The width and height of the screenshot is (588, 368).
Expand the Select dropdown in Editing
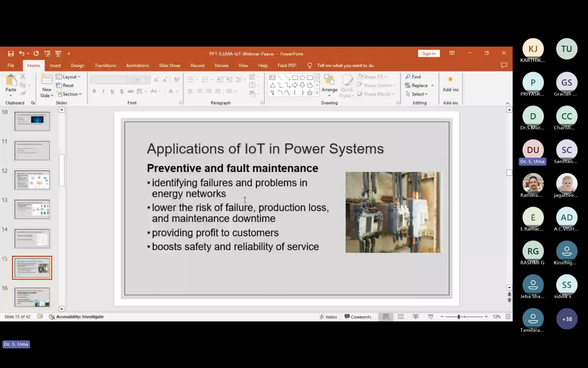point(417,94)
